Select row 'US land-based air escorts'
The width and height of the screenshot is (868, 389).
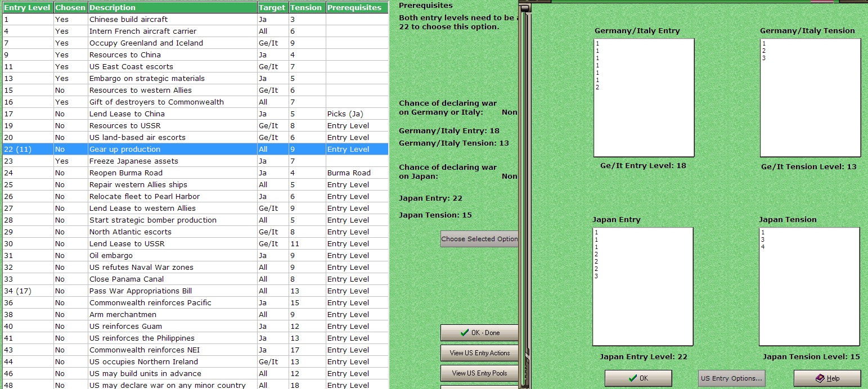[195, 137]
